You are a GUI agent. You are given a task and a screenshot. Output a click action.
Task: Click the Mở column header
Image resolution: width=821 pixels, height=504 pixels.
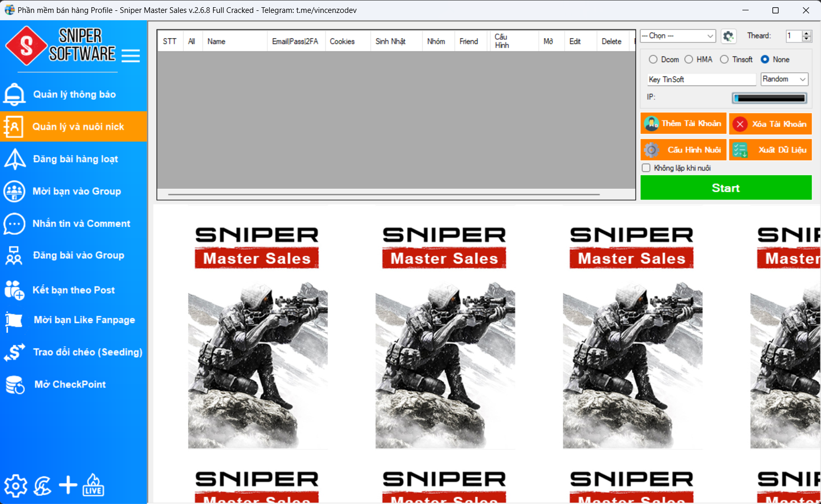pos(551,41)
